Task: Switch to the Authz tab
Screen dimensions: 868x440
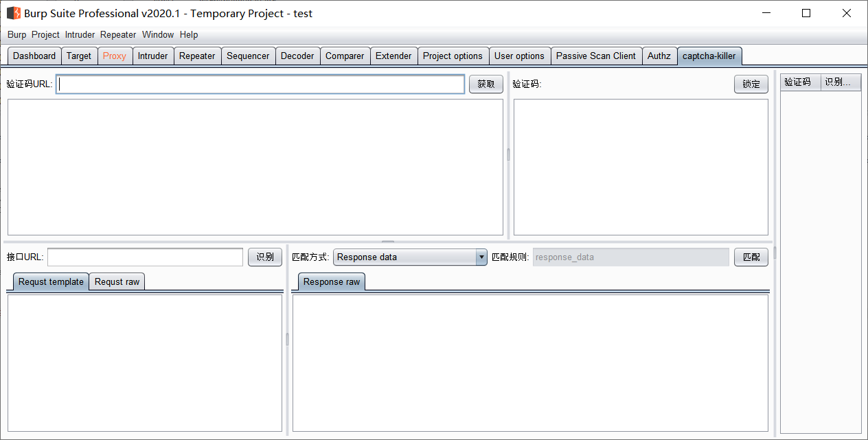Action: 659,56
